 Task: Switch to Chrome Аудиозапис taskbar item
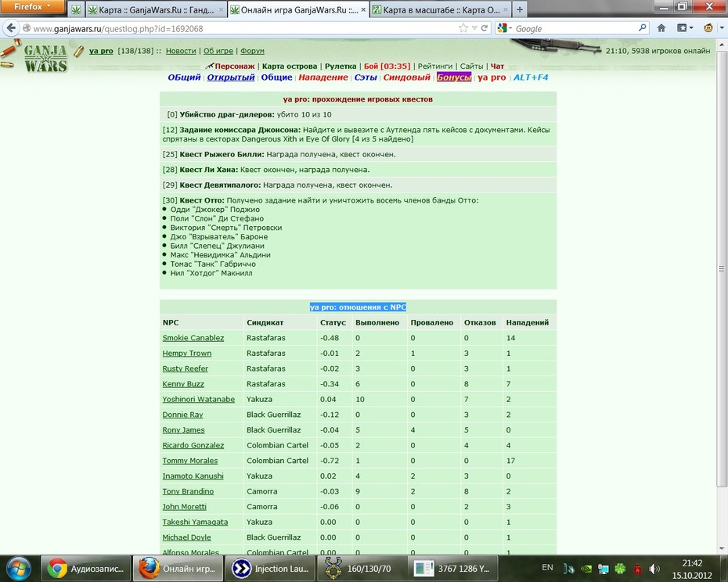tap(86, 569)
